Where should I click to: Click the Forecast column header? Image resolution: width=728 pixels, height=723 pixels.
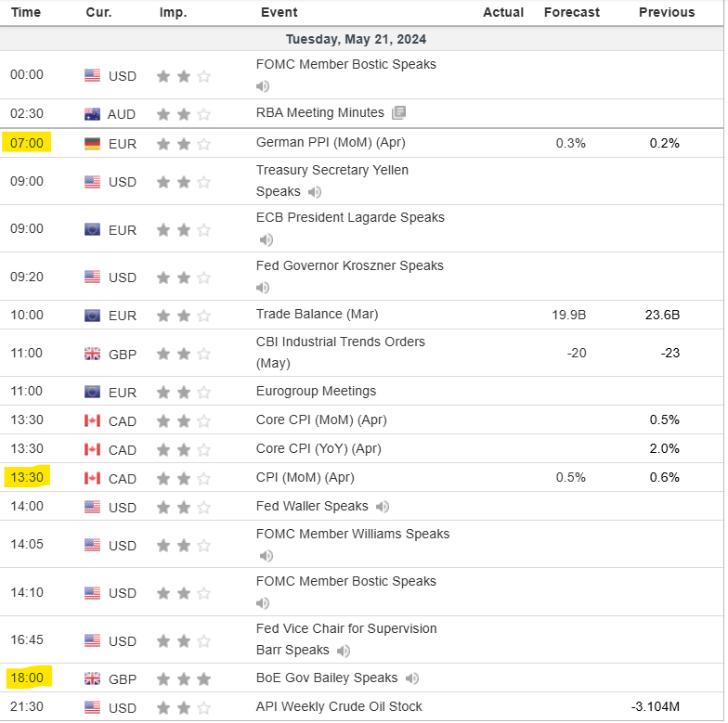571,12
